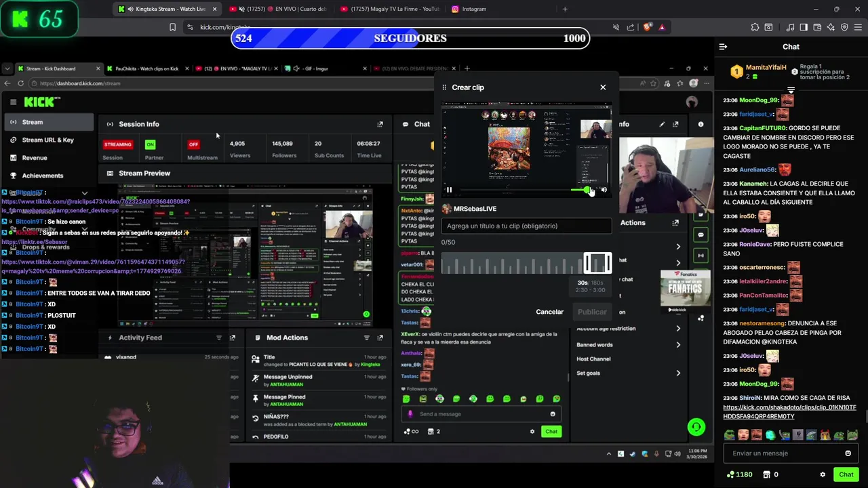Open outer chat settings gear icon
Image resolution: width=868 pixels, height=488 pixels.
[823, 474]
